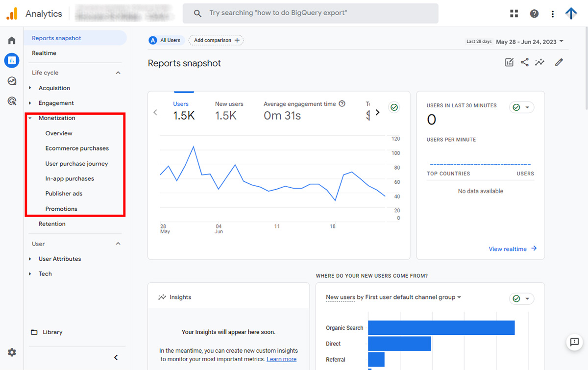588x370 pixels.
Task: Click the magnifier search icon
Action: coord(197,13)
